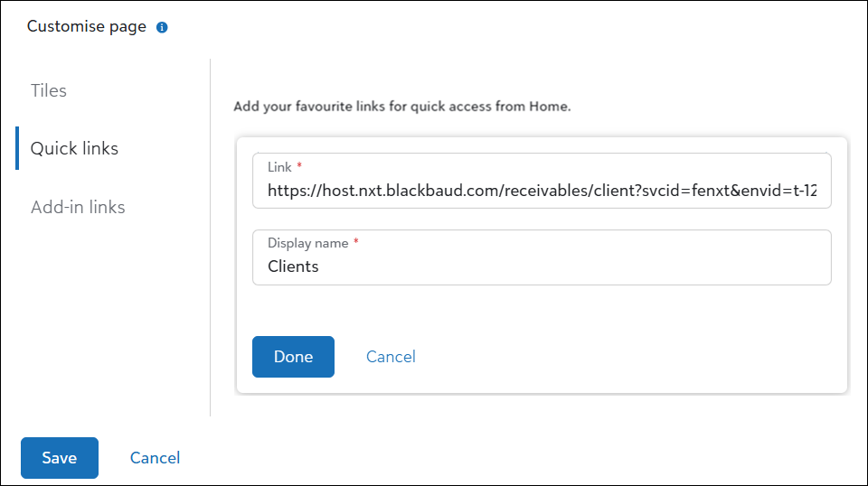Screen dimensions: 868x486
Task: Focus the Link URL input field
Action: pos(541,190)
